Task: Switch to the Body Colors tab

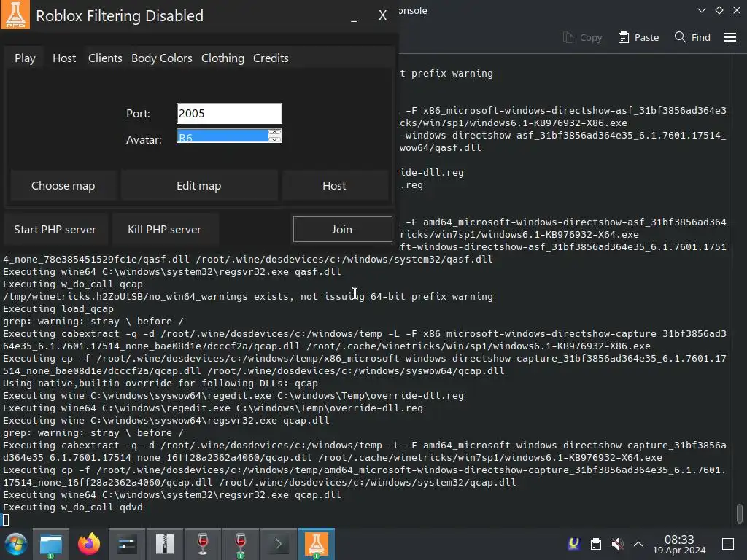Action: click(162, 58)
